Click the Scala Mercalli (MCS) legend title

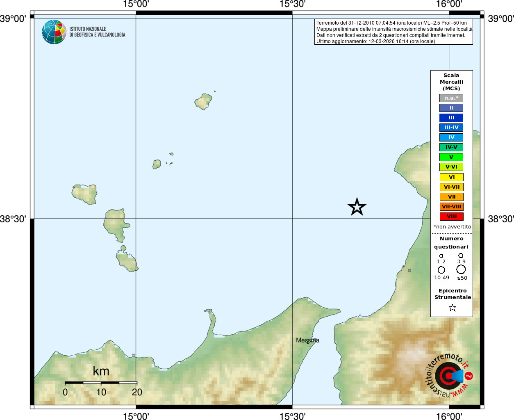[x=451, y=82]
